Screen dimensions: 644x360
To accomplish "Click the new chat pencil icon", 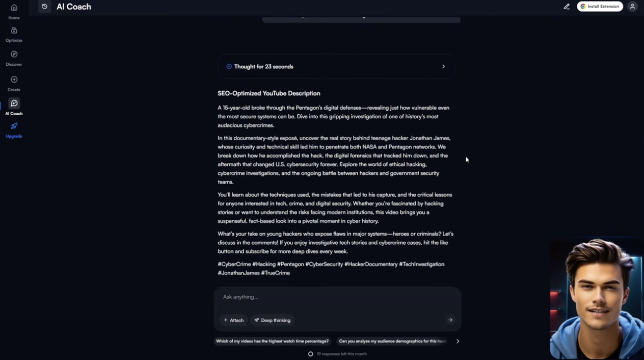I will (567, 7).
